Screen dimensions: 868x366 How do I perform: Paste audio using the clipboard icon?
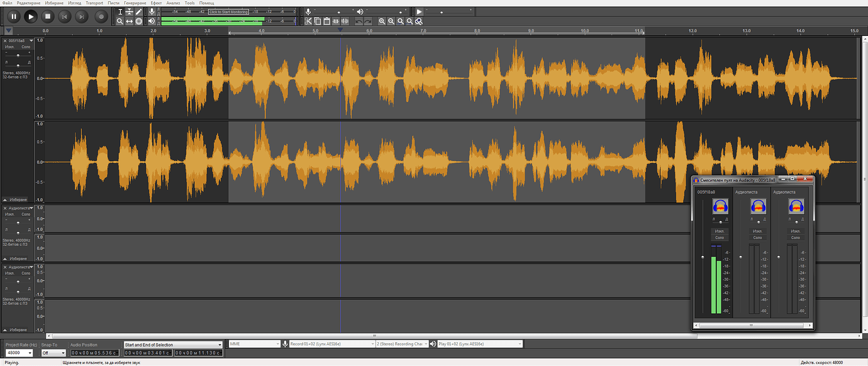pos(326,21)
